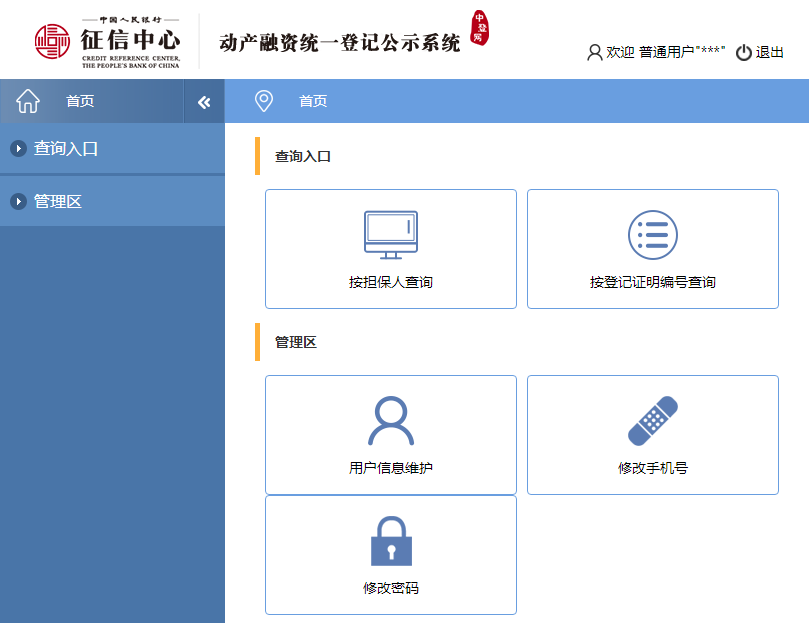809x623 pixels.
Task: Open 按登记证明编号查询 link
Action: click(x=652, y=283)
